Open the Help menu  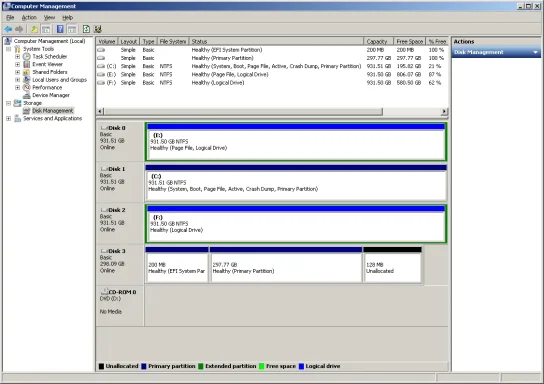click(68, 17)
